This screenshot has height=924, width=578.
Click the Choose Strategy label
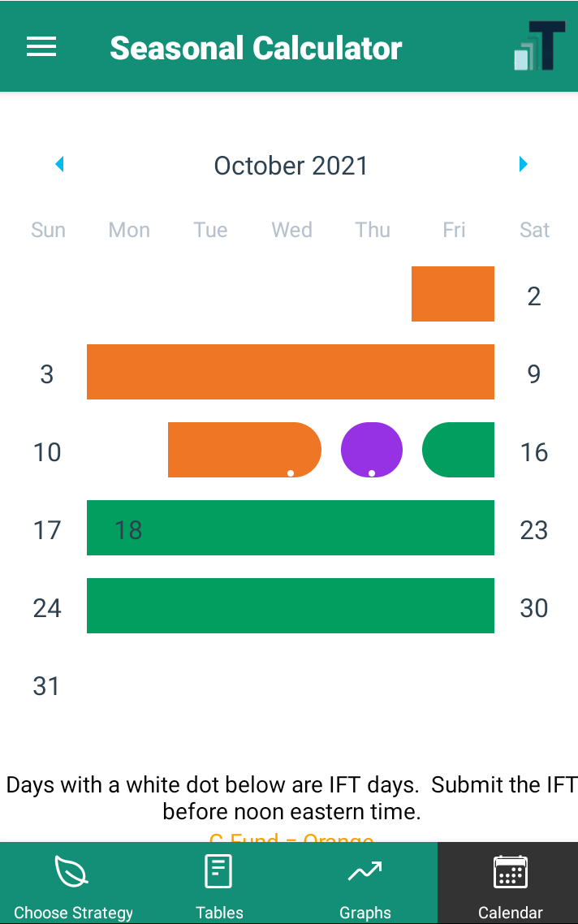click(x=73, y=912)
